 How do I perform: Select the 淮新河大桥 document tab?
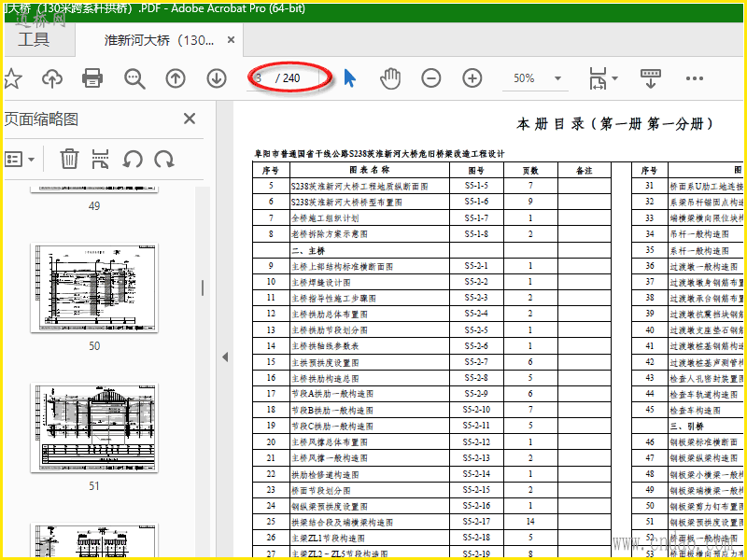tap(159, 40)
